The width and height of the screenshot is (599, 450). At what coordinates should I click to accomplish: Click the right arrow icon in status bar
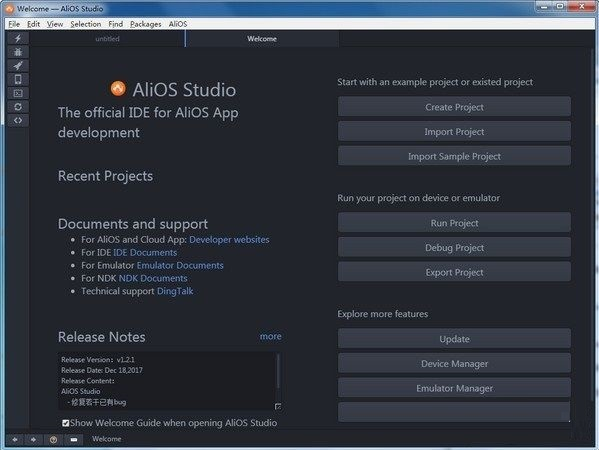point(34,440)
